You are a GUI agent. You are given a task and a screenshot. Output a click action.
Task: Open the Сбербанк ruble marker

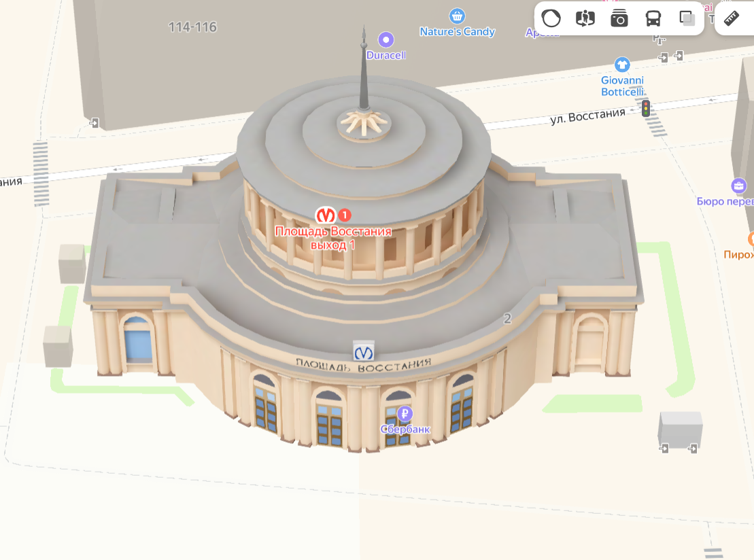pos(405,413)
